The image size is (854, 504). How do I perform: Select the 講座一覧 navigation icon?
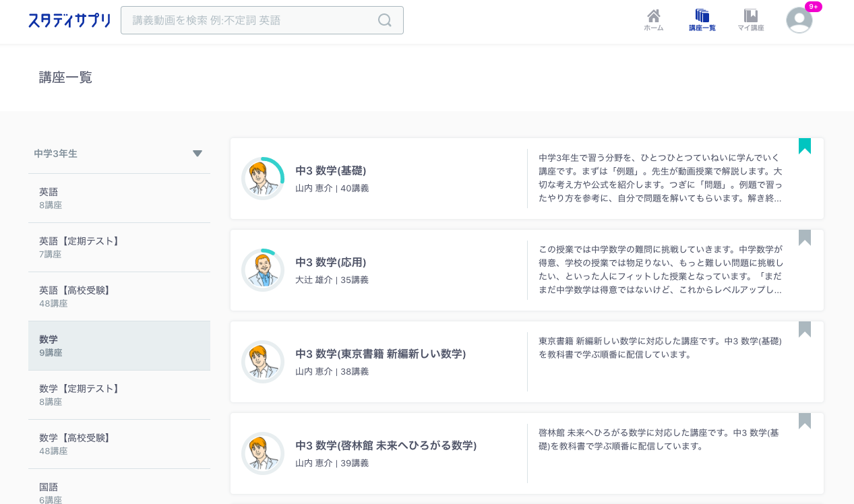[702, 19]
